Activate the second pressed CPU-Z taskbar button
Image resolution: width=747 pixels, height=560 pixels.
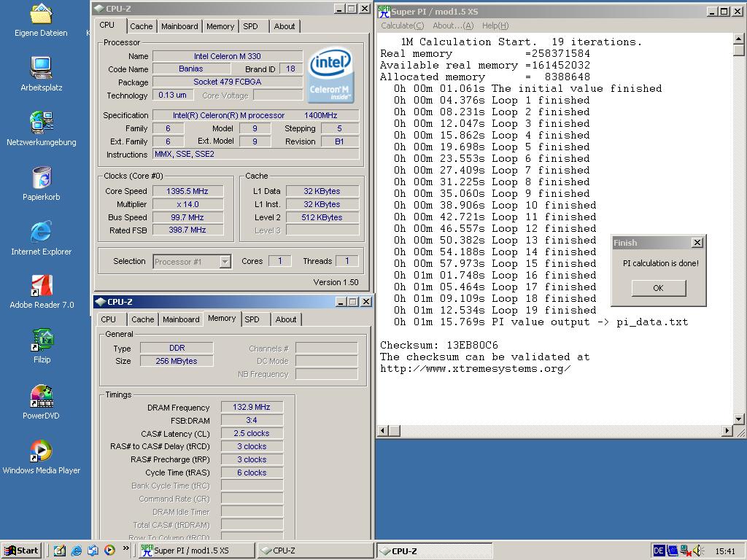pyautogui.click(x=435, y=551)
